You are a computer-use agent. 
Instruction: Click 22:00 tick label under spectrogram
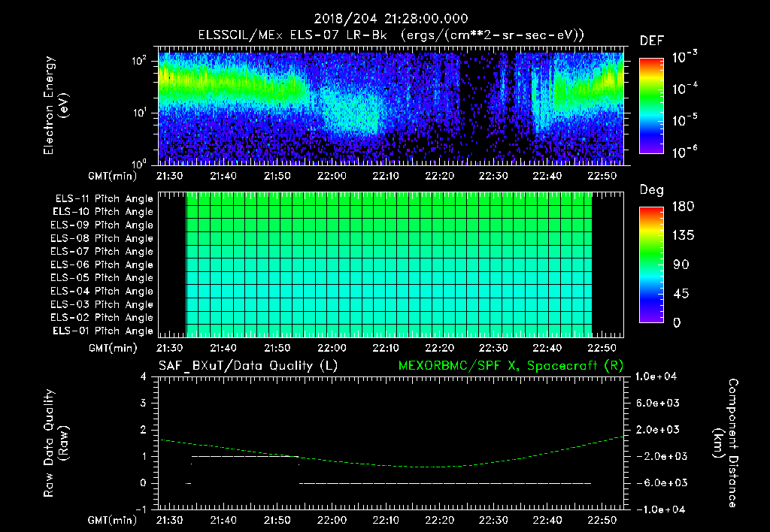pyautogui.click(x=332, y=176)
